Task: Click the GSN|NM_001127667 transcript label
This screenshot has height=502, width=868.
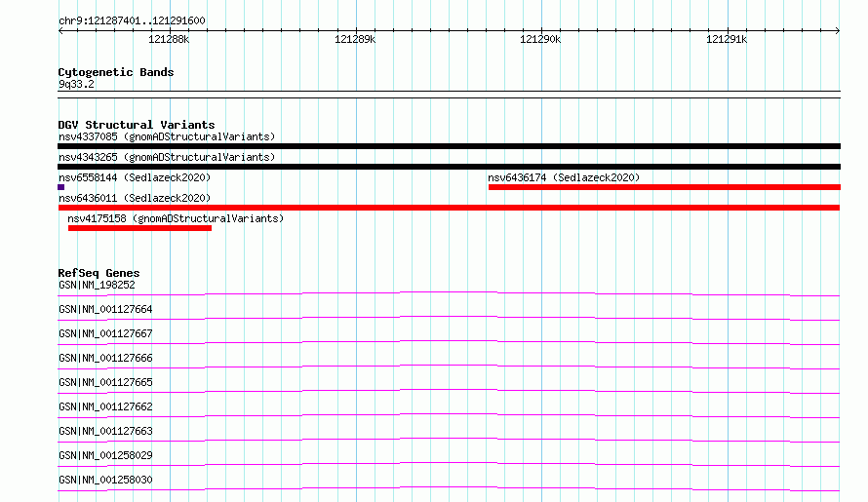Action: [105, 333]
